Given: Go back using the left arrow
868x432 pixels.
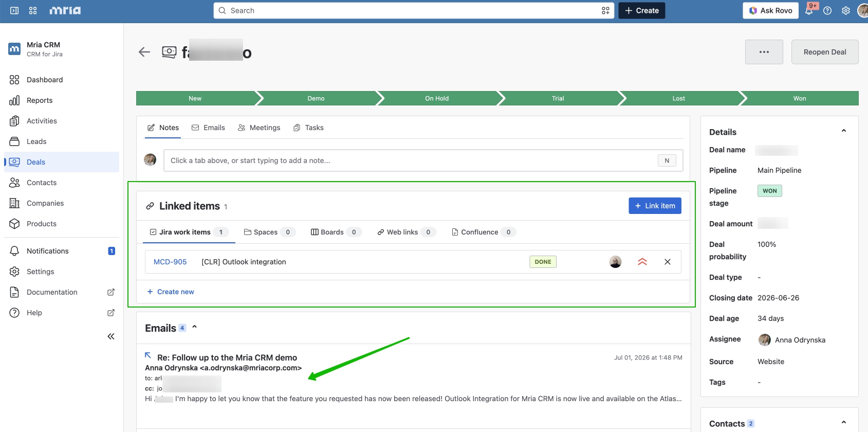Looking at the screenshot, I should tap(144, 52).
